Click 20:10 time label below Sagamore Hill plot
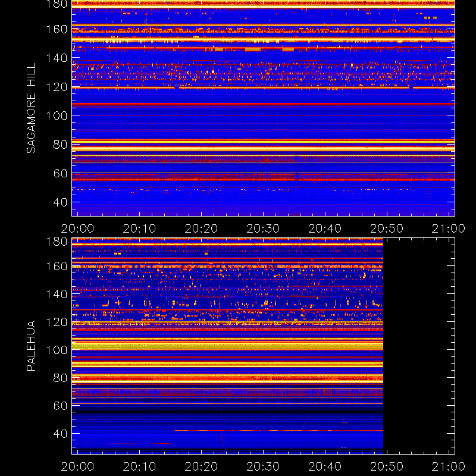This screenshot has width=476, height=476. click(139, 228)
